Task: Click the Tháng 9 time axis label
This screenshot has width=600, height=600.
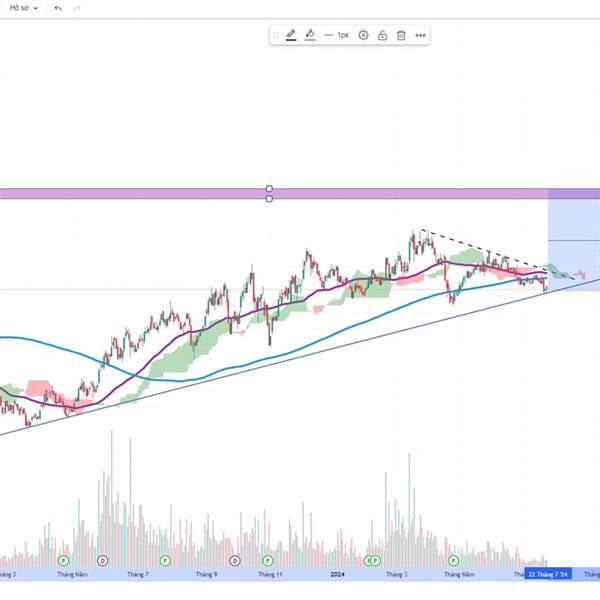Action: 206,574
